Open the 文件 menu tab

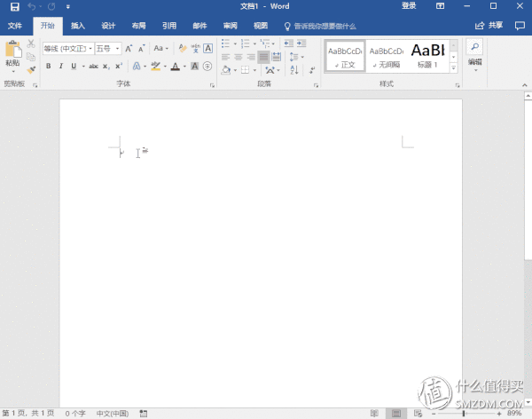coord(15,26)
